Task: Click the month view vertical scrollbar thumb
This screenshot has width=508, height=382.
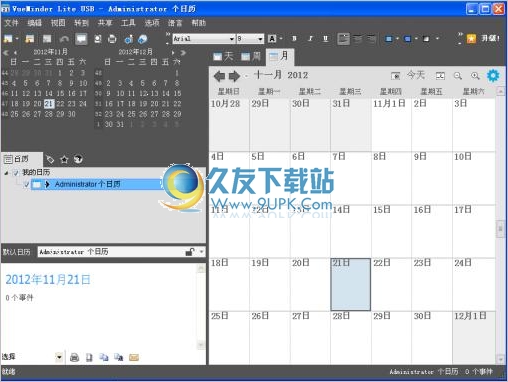Action: click(x=500, y=229)
